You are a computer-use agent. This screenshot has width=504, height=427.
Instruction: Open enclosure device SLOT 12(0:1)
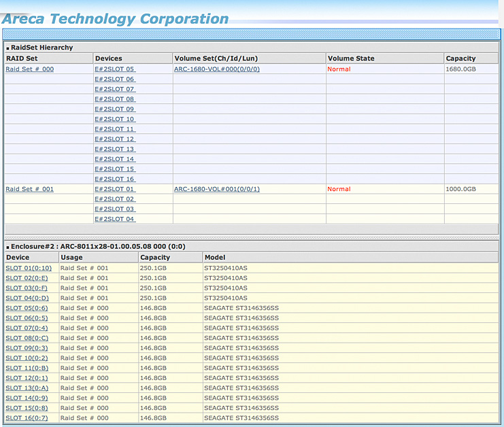point(27,378)
